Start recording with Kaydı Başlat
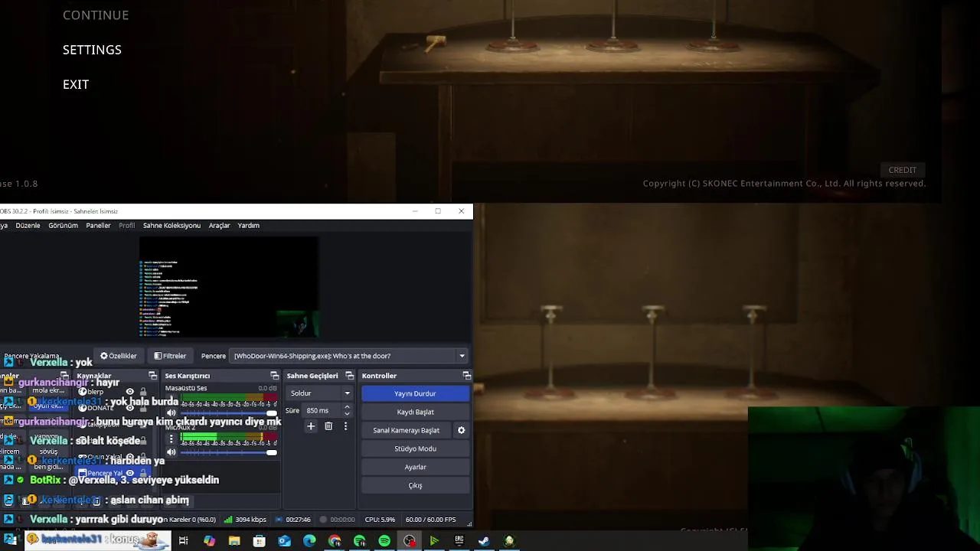 point(415,412)
